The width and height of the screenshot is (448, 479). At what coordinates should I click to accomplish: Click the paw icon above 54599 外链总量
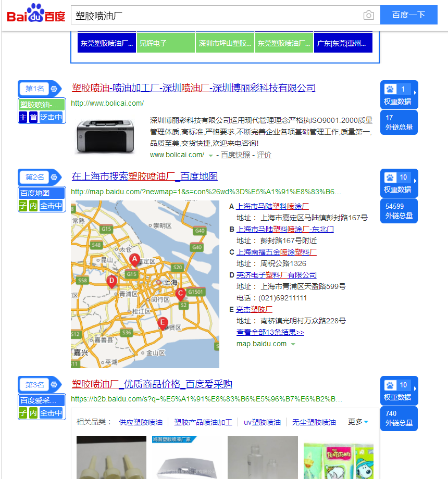390,178
